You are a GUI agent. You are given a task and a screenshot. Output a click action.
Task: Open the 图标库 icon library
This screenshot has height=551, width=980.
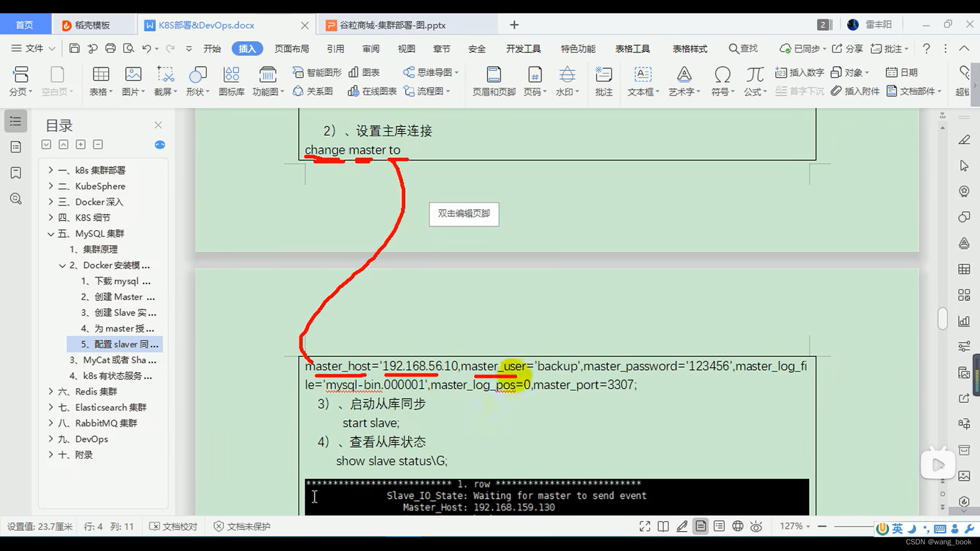232,81
